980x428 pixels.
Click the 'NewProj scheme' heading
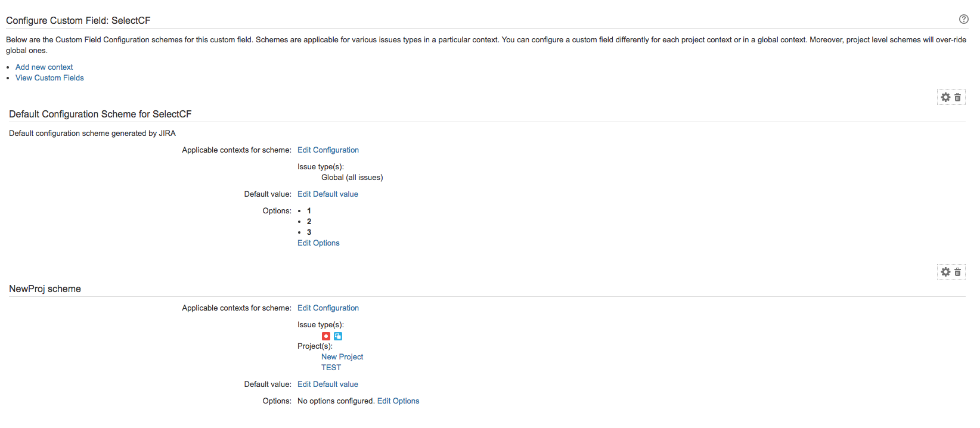pyautogui.click(x=45, y=289)
